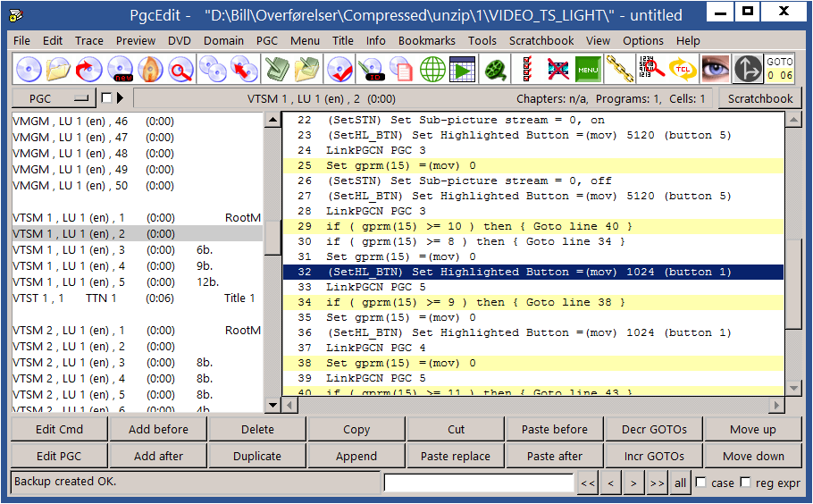Viewport: 813px width, 504px height.
Task: Click the yellow TCL toolbar icon
Action: tap(683, 69)
